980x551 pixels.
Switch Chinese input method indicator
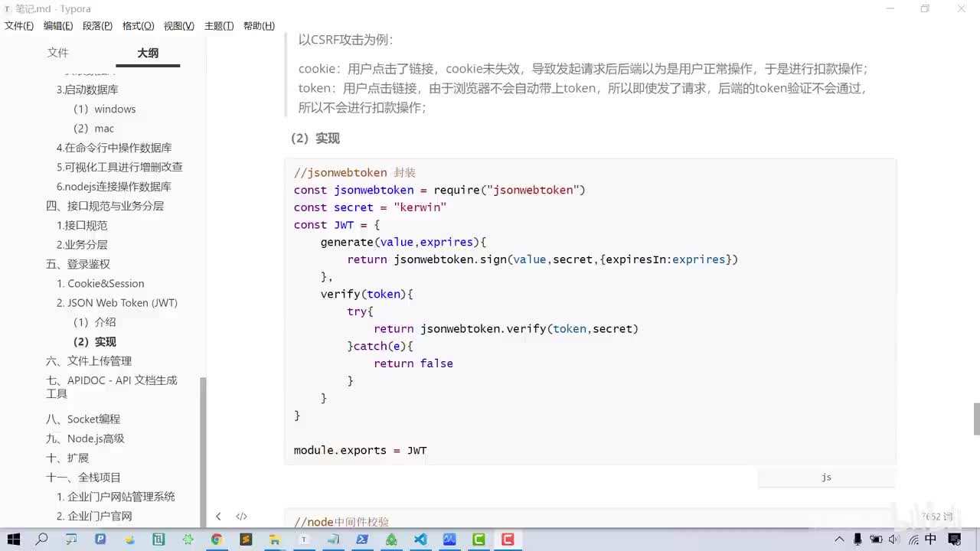point(931,540)
